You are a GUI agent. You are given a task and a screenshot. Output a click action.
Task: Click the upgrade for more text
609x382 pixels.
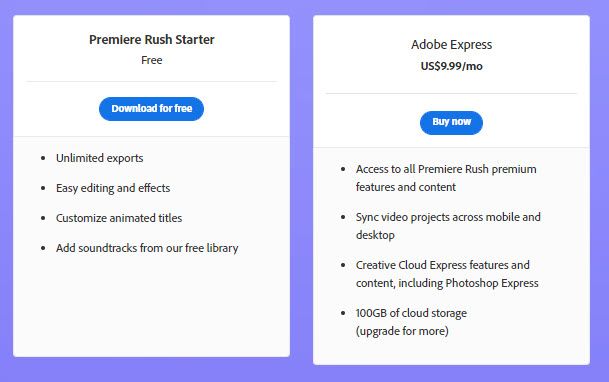402,331
